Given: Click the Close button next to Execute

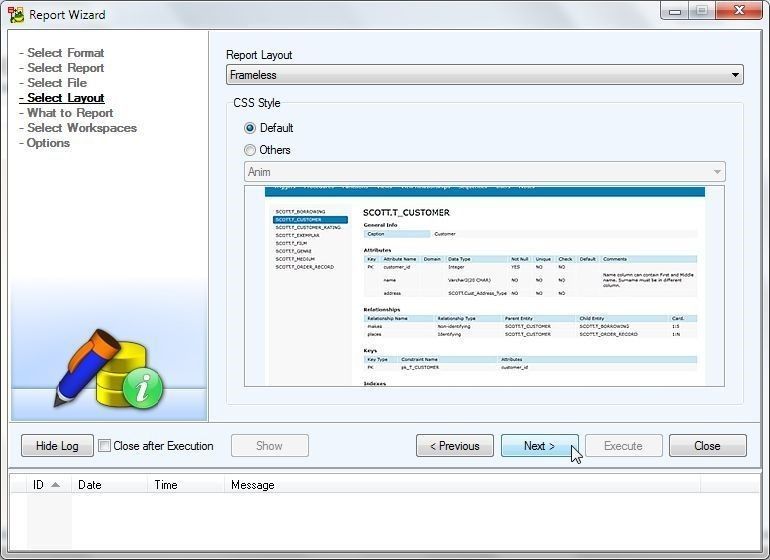Looking at the screenshot, I should point(708,446).
